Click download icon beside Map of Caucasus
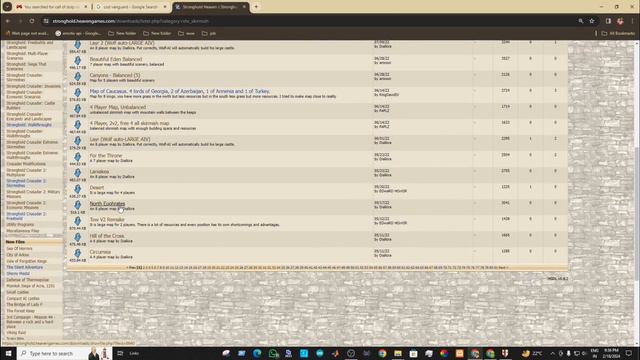640x360 pixels. pyautogui.click(x=78, y=93)
